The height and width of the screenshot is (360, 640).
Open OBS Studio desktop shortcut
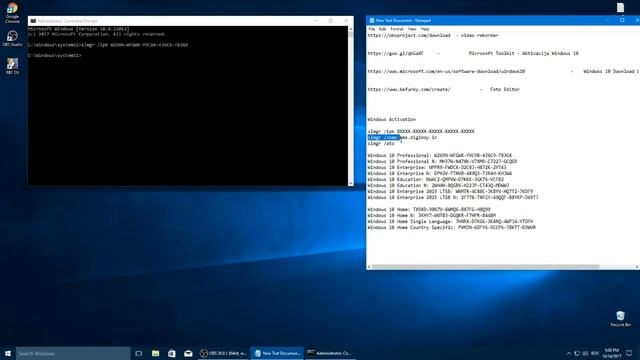(12, 38)
